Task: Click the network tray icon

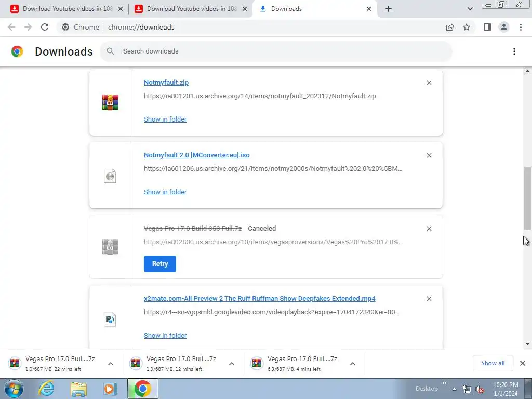Action: [467, 389]
